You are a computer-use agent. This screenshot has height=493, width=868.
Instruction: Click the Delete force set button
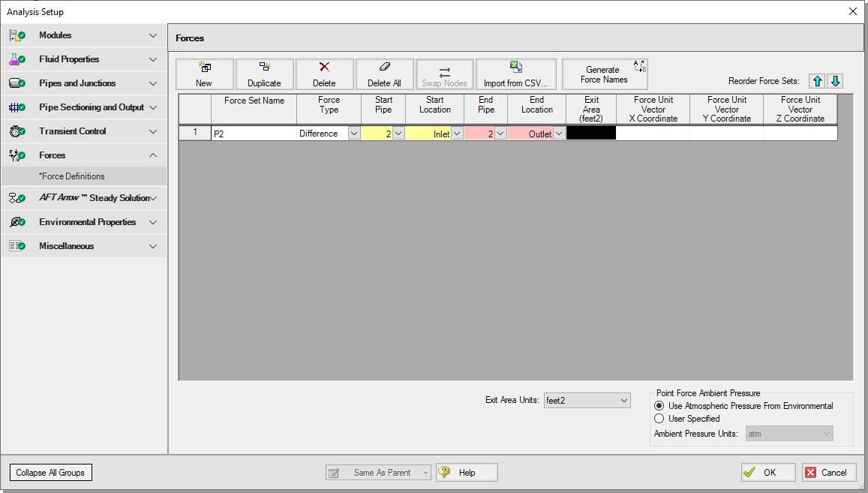324,74
